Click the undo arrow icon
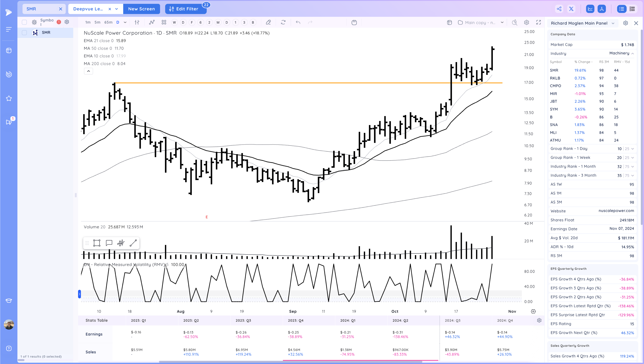 click(x=298, y=23)
